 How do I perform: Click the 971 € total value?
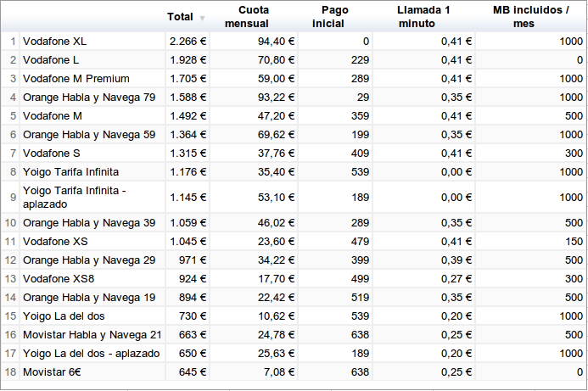[193, 260]
